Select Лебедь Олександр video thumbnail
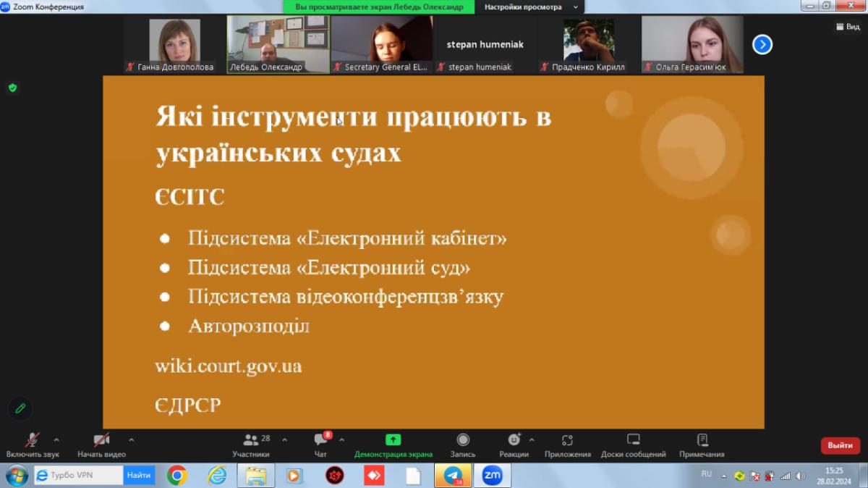This screenshot has height=488, width=868. 278,45
